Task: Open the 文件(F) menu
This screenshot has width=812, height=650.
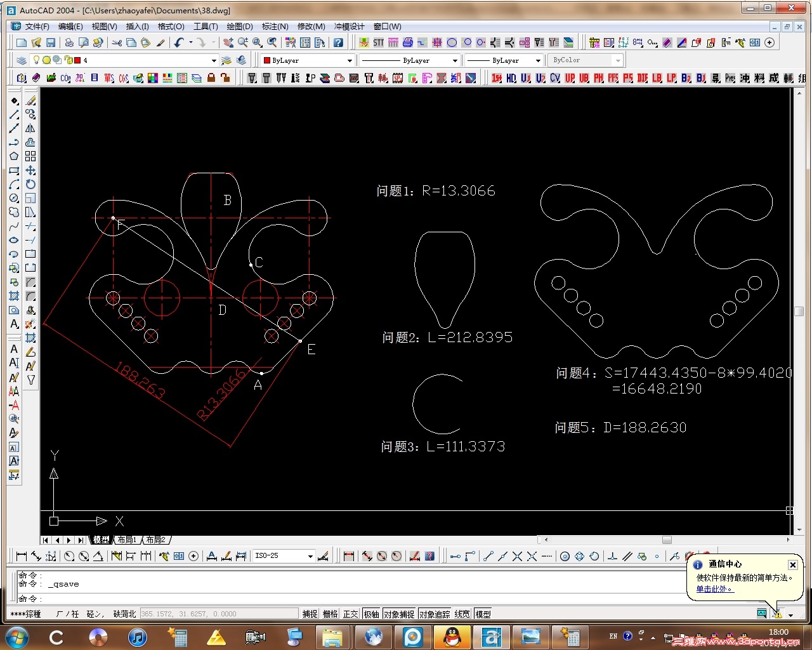Action: coord(37,26)
